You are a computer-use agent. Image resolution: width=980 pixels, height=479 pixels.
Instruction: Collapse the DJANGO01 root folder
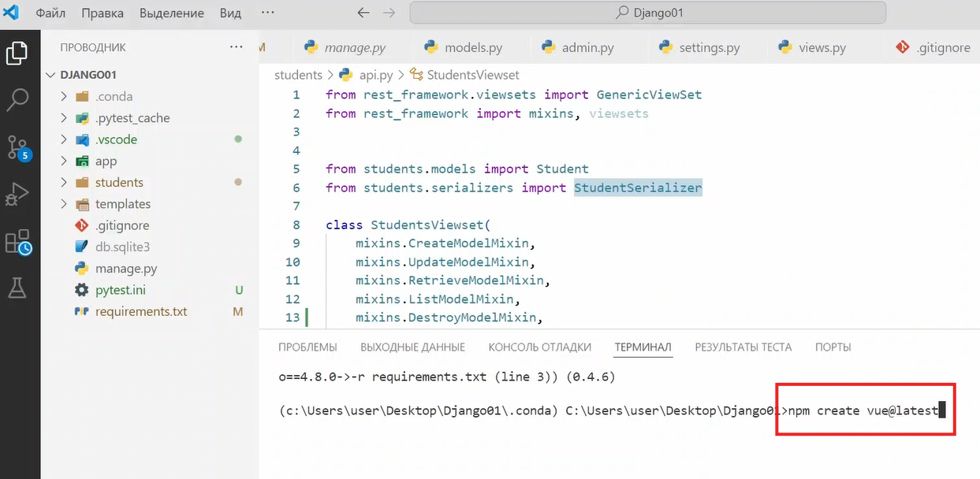point(52,75)
